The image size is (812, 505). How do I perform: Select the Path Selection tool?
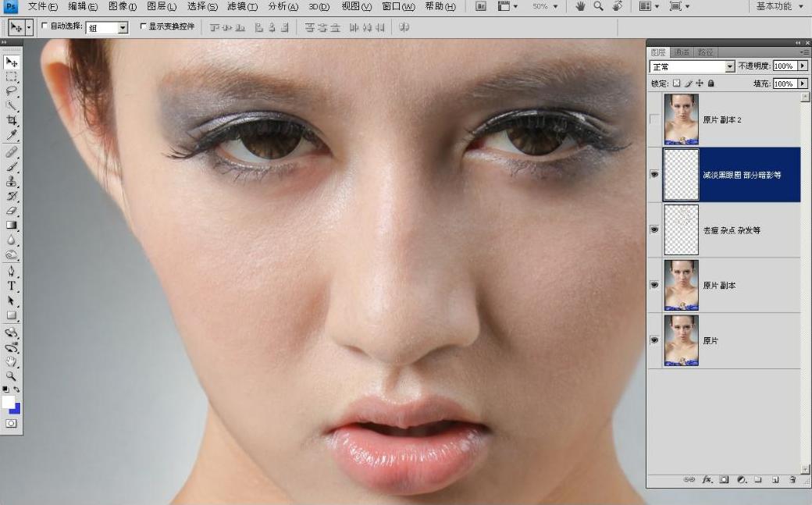tap(11, 301)
